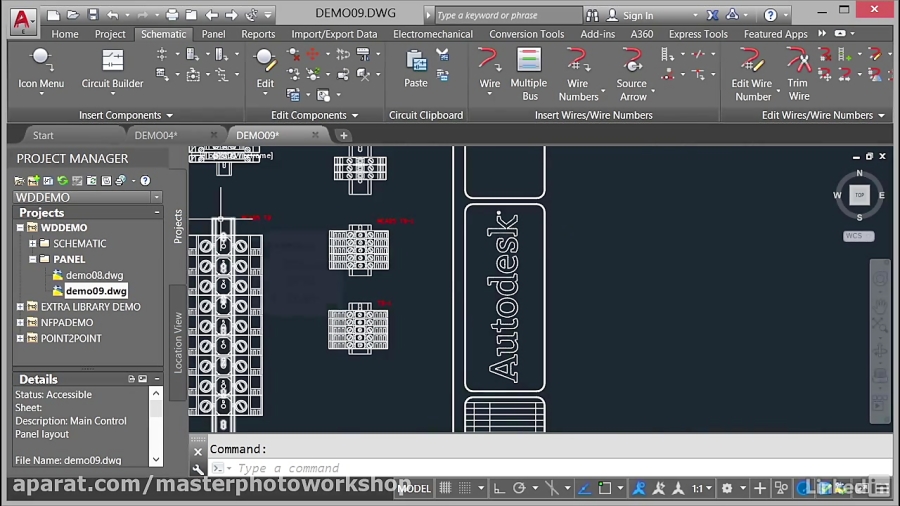The width and height of the screenshot is (900, 506).
Task: Open the Panel ribbon tab
Action: click(x=214, y=34)
